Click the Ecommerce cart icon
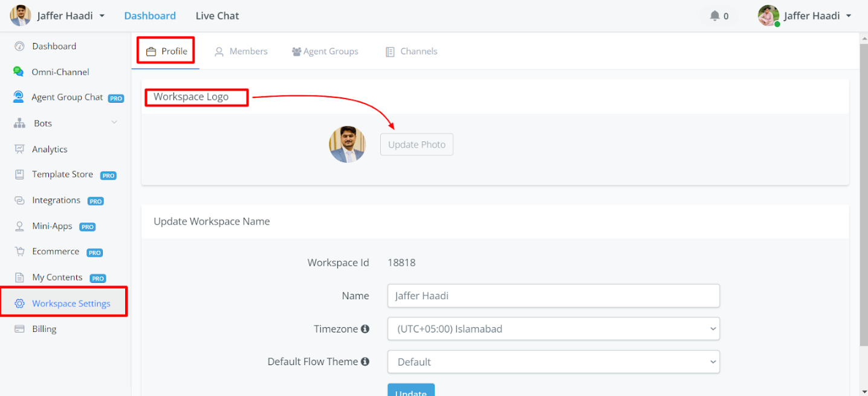868x396 pixels. (x=19, y=252)
